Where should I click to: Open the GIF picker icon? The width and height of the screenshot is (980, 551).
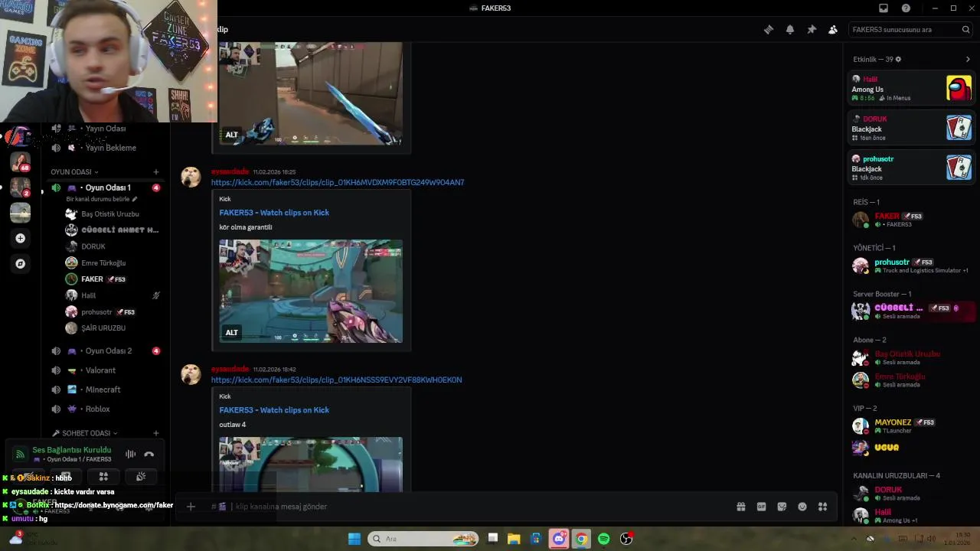[x=762, y=506]
